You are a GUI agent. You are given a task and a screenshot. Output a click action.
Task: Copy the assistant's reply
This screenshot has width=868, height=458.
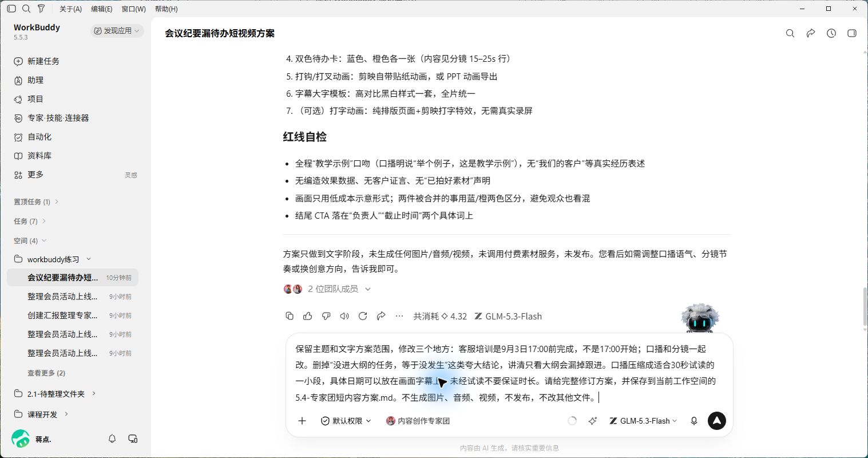pyautogui.click(x=290, y=316)
